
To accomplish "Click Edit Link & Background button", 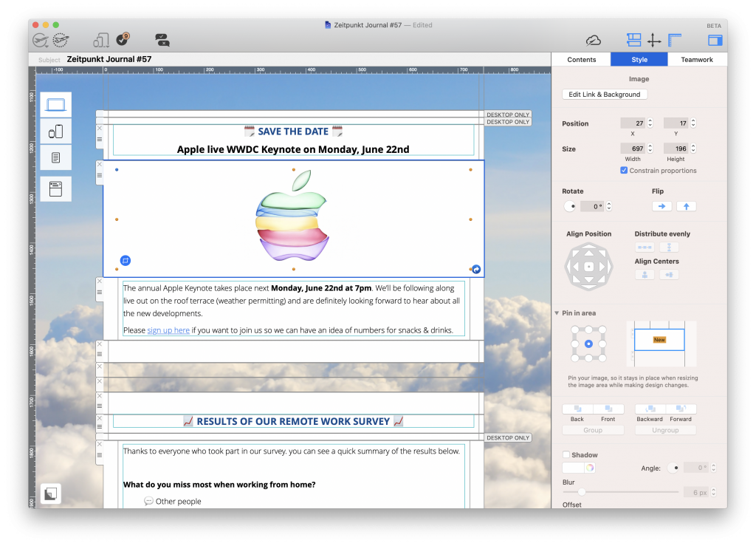I will [x=605, y=95].
